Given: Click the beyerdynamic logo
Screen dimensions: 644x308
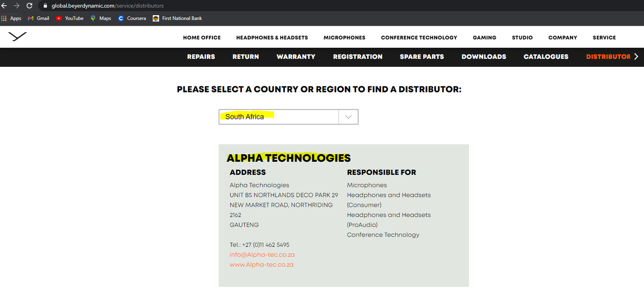Looking at the screenshot, I should (x=17, y=37).
